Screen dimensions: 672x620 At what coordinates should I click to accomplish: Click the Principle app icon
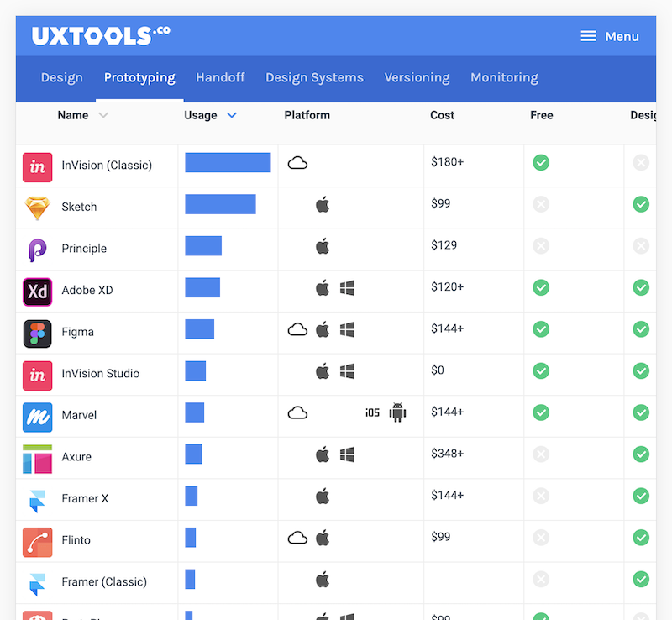pyautogui.click(x=37, y=250)
